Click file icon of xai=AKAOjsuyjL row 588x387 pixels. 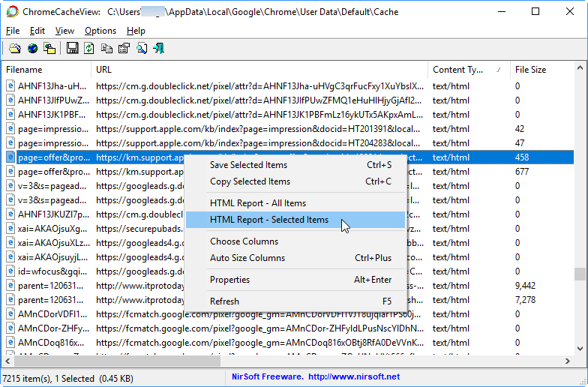(10, 257)
